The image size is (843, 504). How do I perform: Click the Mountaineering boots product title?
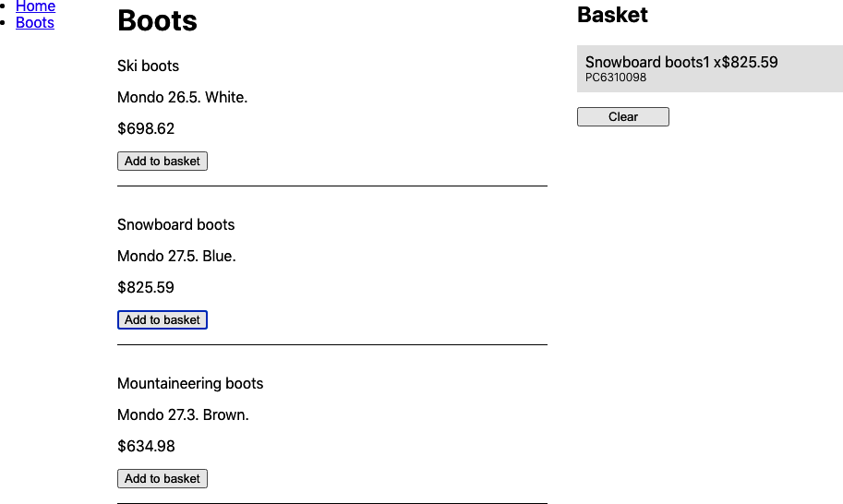(x=190, y=384)
